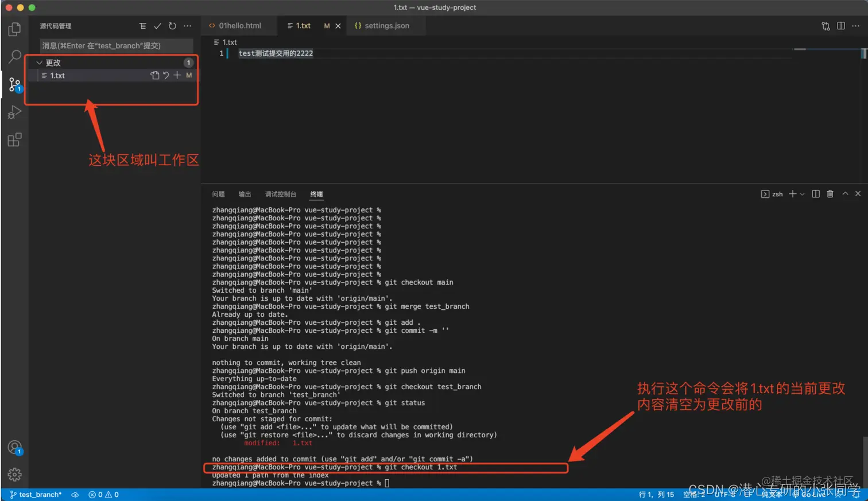This screenshot has width=868, height=501.
Task: Open the Explorer view in activity bar
Action: 14,29
